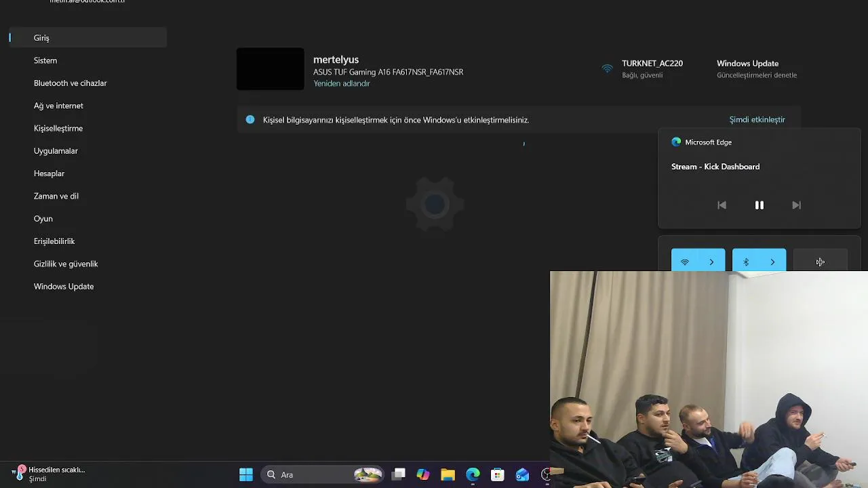This screenshot has height=488, width=868.
Task: Open the Windows Start menu
Action: 246,474
